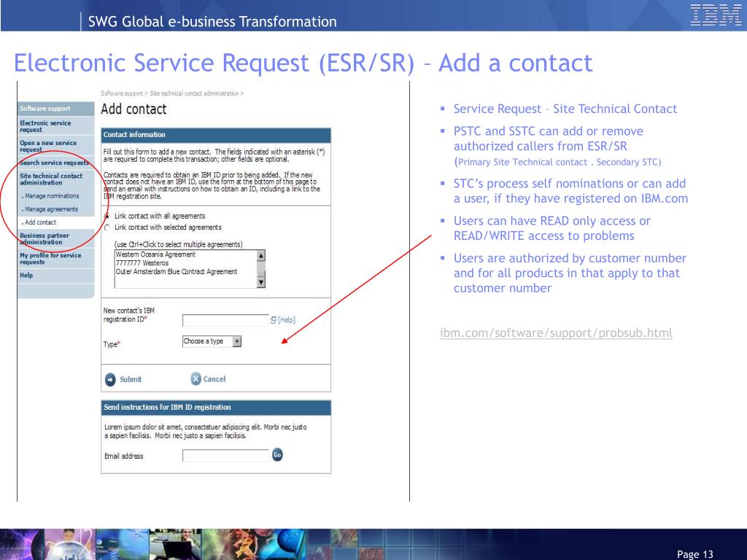Click SWG Global e-business Transformation title

[x=212, y=21]
